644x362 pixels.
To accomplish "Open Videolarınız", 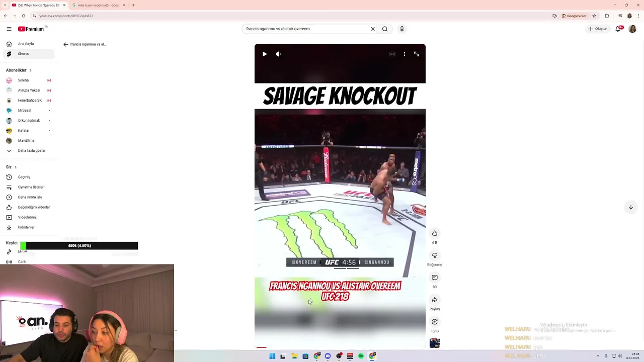I will click(28, 217).
